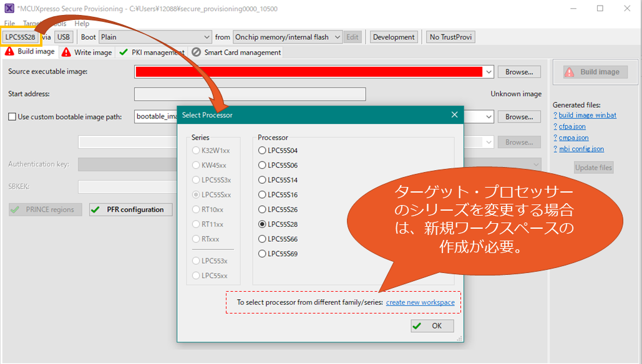Click the question mark icon beside mbi_config.json
Screen dimensions: 642x364
tap(555, 149)
